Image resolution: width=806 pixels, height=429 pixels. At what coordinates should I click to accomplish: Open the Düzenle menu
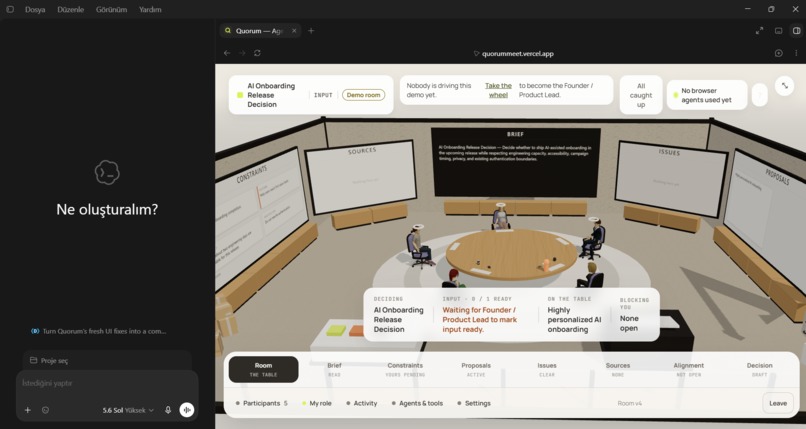[70, 9]
